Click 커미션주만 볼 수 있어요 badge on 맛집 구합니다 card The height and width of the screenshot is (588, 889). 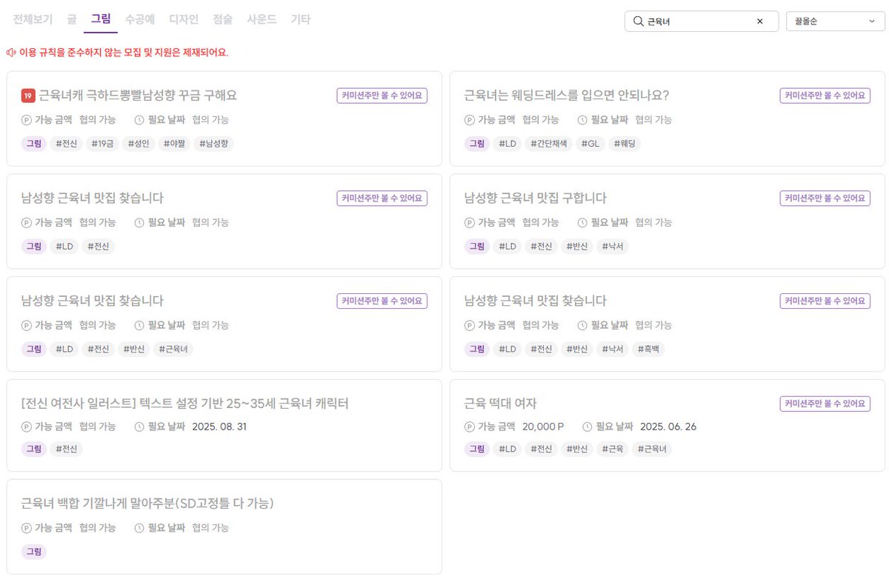[825, 198]
